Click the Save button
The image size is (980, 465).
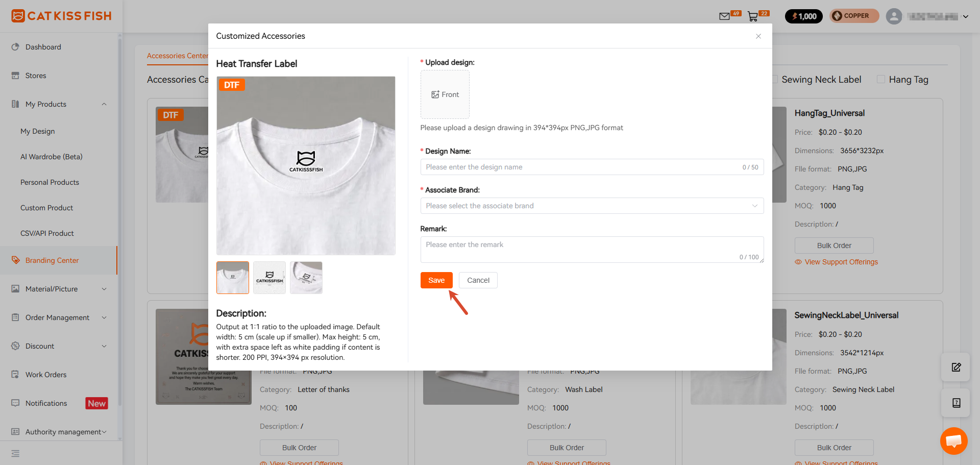(436, 280)
